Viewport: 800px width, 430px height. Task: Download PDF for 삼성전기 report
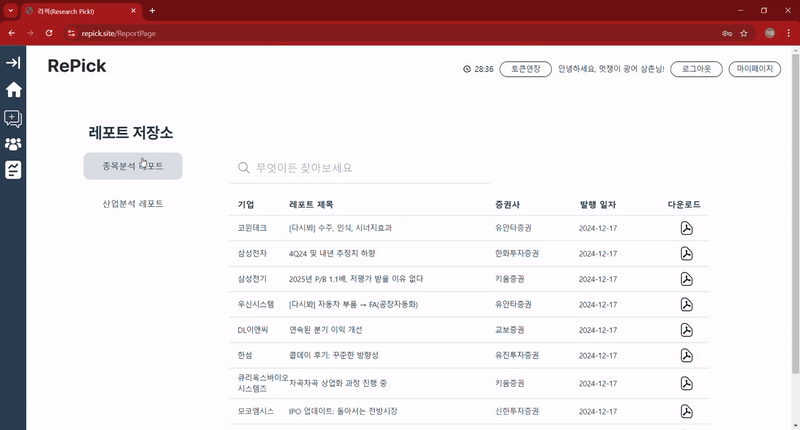[686, 279]
